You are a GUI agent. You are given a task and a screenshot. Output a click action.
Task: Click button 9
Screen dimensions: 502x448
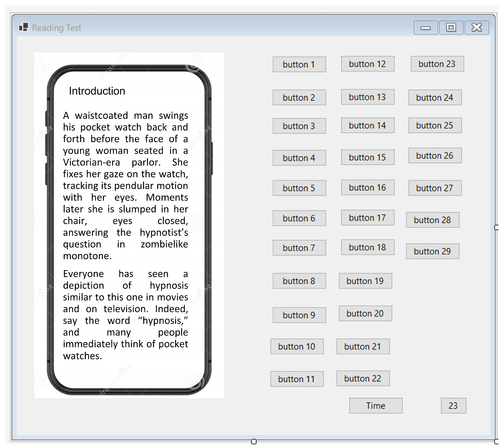click(299, 315)
